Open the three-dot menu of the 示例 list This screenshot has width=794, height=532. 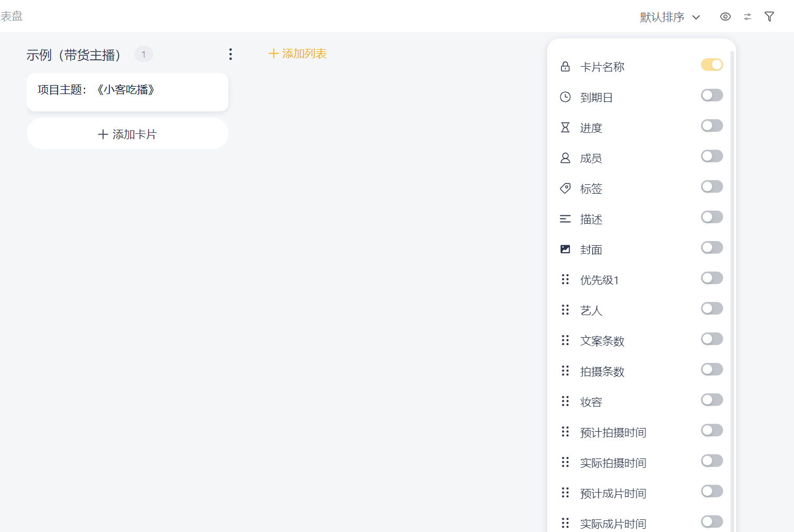click(x=231, y=54)
